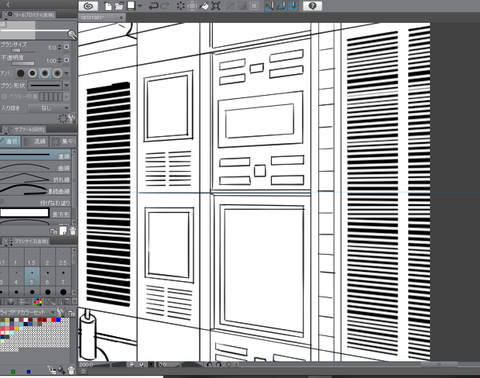Switch to the color wheel tab icon
The image size is (480, 378).
pyautogui.click(x=11, y=302)
